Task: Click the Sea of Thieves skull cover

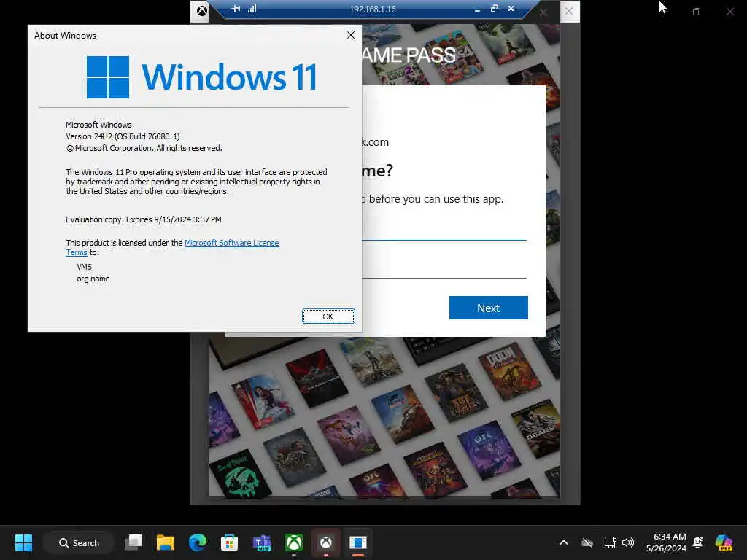Action: point(241,474)
